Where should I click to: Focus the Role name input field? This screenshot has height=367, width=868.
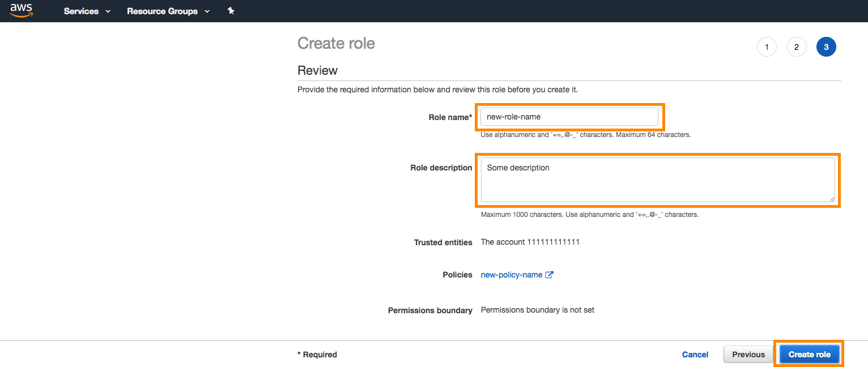click(x=569, y=117)
